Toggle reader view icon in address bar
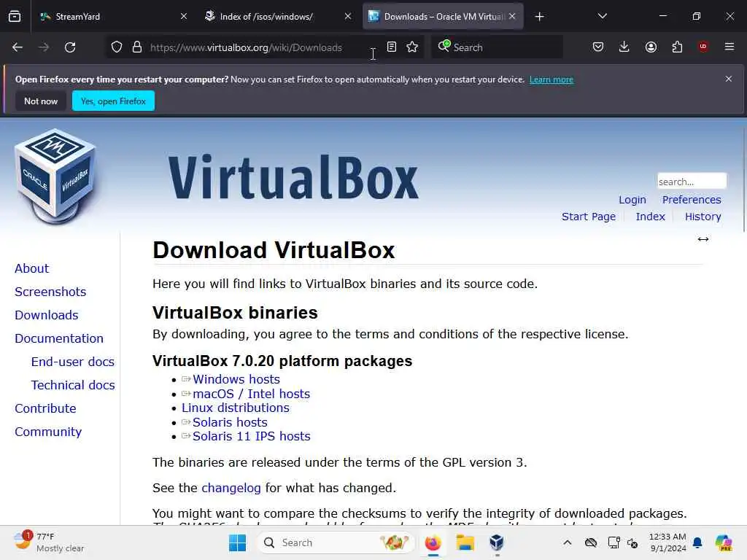Screen dimensions: 747x560 click(x=392, y=47)
